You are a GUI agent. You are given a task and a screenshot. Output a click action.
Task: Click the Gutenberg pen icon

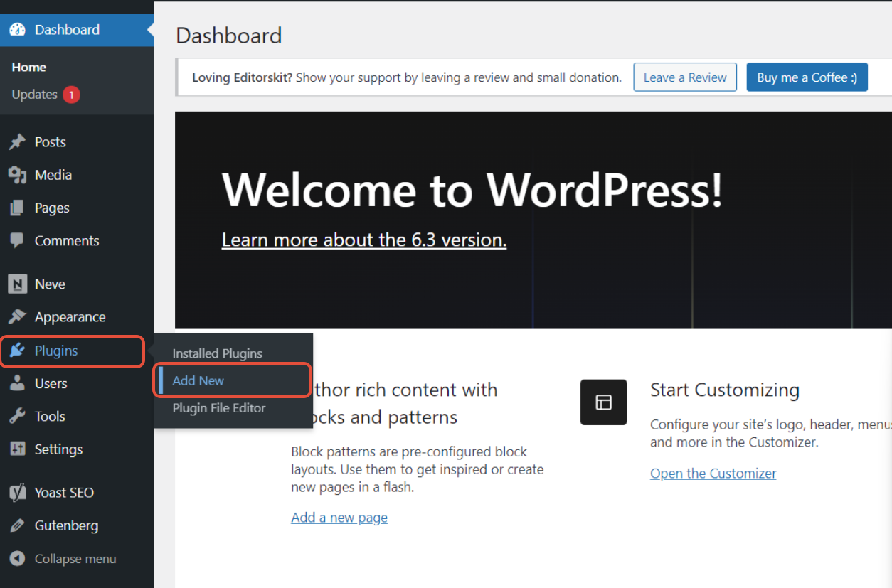pos(17,525)
